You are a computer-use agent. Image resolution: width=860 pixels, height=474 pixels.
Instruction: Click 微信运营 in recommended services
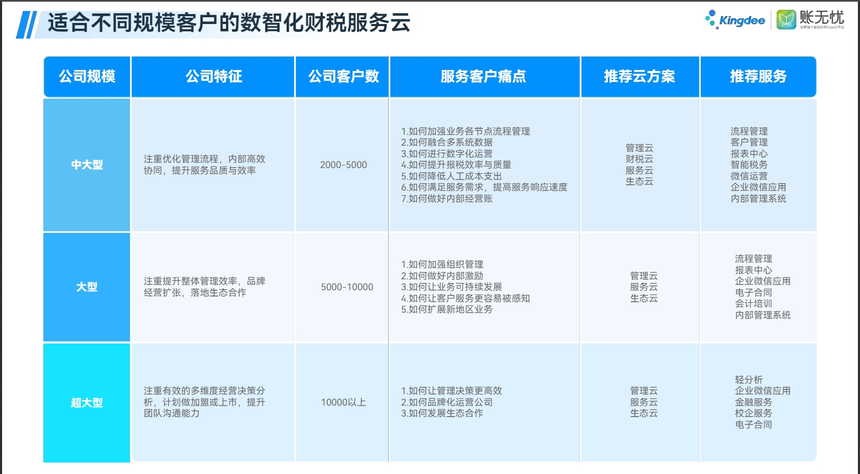(x=749, y=176)
